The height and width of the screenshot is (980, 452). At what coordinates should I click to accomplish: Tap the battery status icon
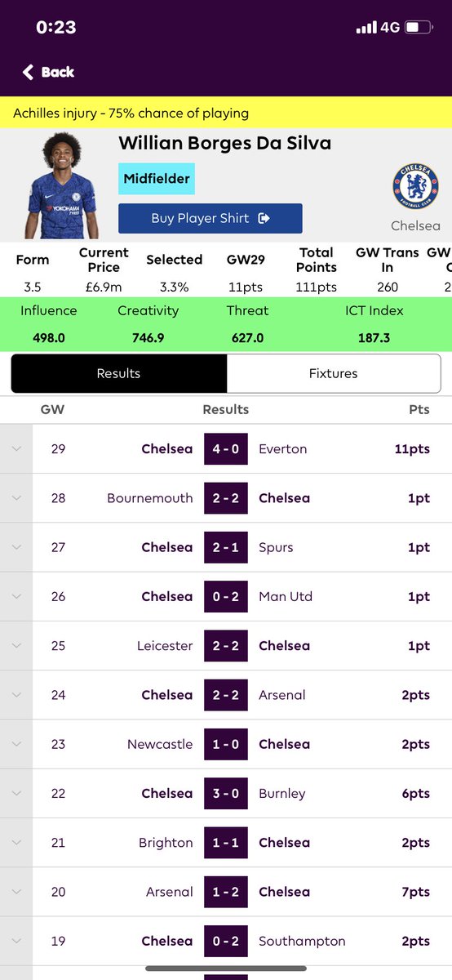click(419, 27)
